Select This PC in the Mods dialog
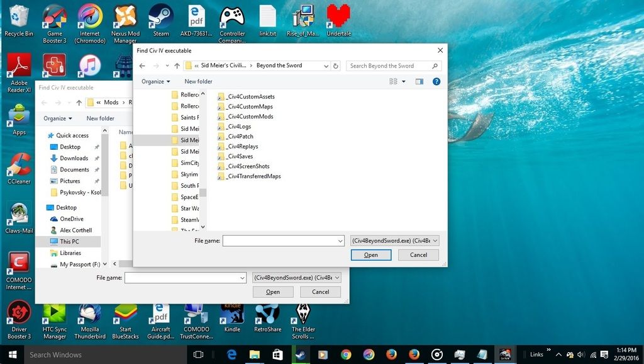Screen dimensions: 644x364 (x=68, y=241)
